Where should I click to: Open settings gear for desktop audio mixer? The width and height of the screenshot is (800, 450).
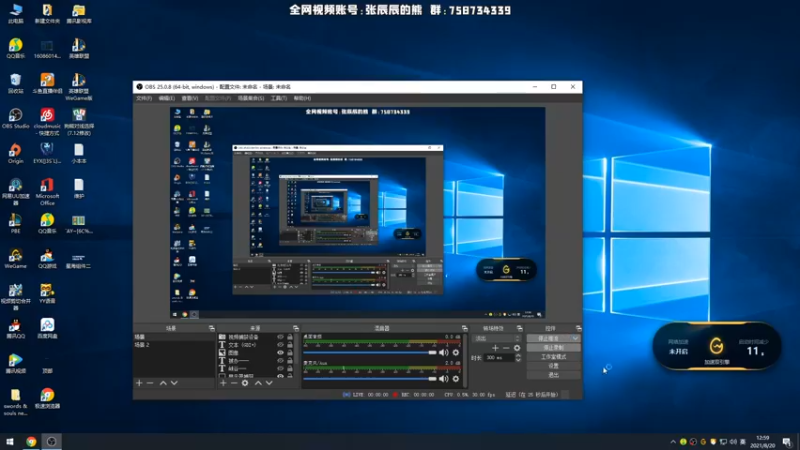[x=456, y=353]
